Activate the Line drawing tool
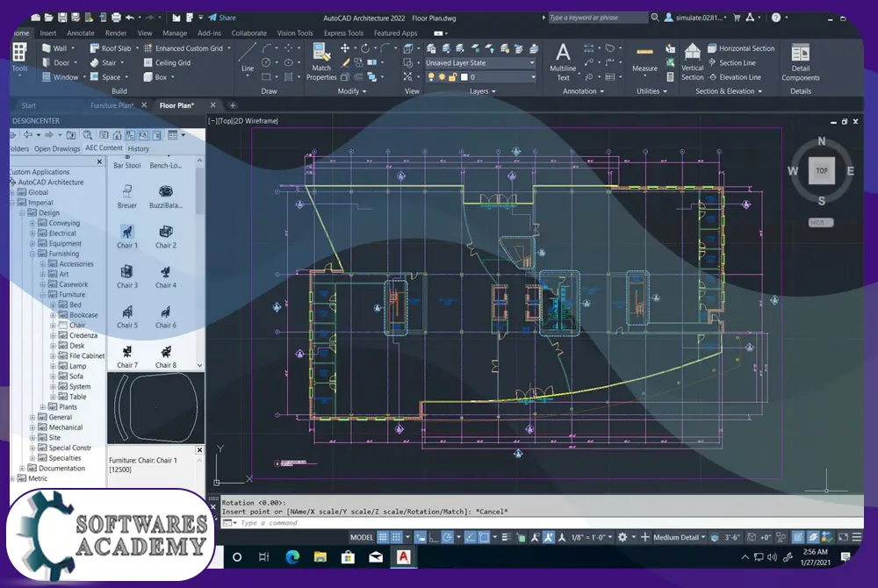Image resolution: width=878 pixels, height=588 pixels. click(248, 58)
